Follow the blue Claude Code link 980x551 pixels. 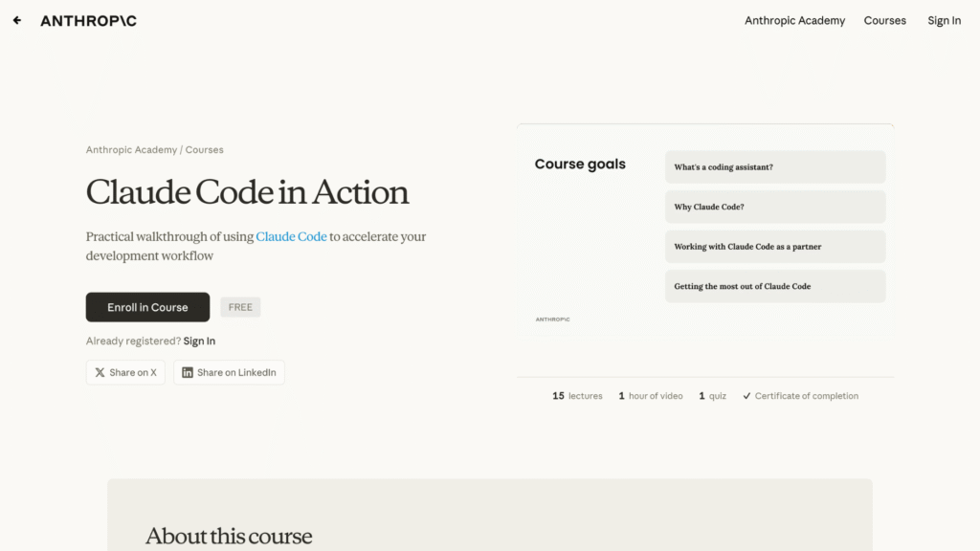(x=291, y=237)
